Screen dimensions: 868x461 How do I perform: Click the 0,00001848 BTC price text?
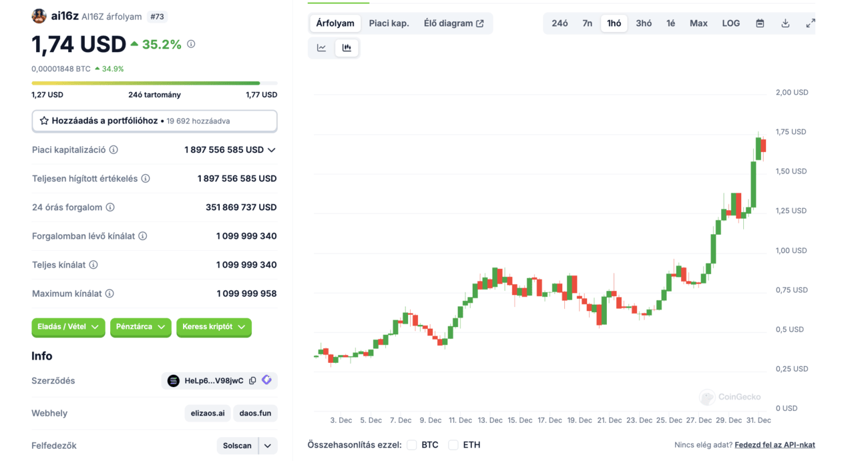tap(61, 69)
